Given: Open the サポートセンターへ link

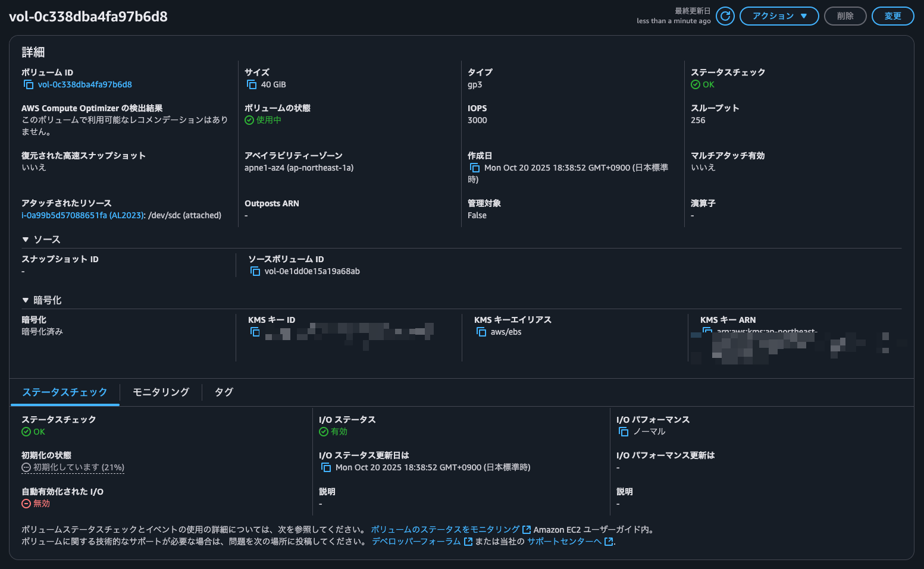Looking at the screenshot, I should [x=570, y=542].
